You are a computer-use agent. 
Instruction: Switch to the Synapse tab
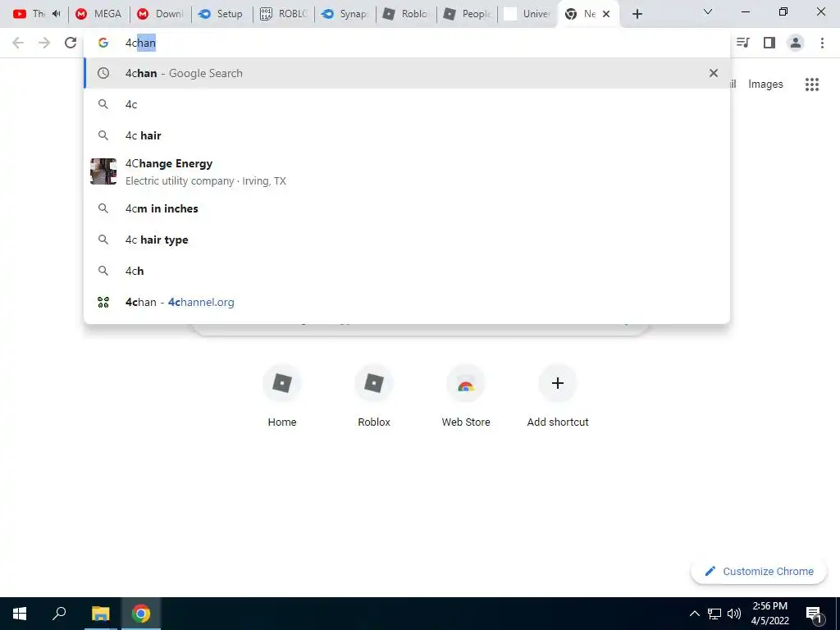(x=345, y=14)
